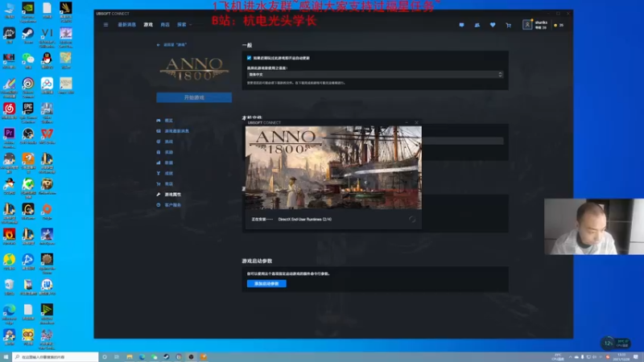
Task: Open the friends list icon in header
Action: [x=477, y=25]
